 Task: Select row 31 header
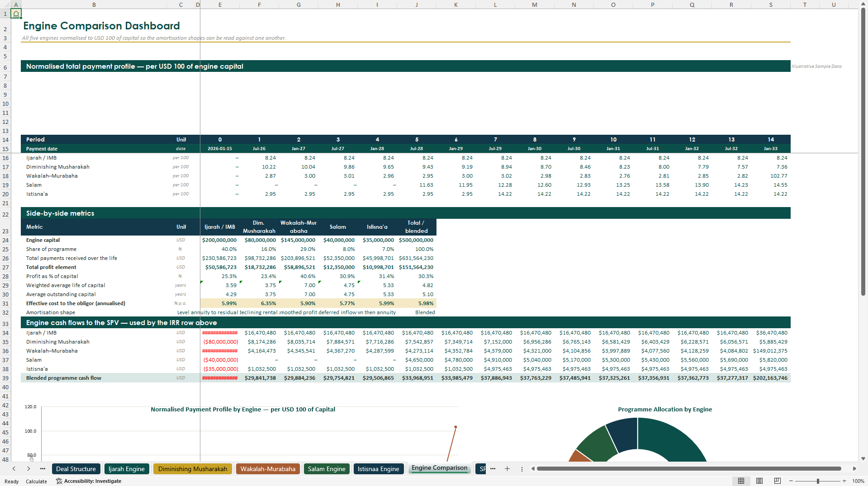pyautogui.click(x=5, y=303)
